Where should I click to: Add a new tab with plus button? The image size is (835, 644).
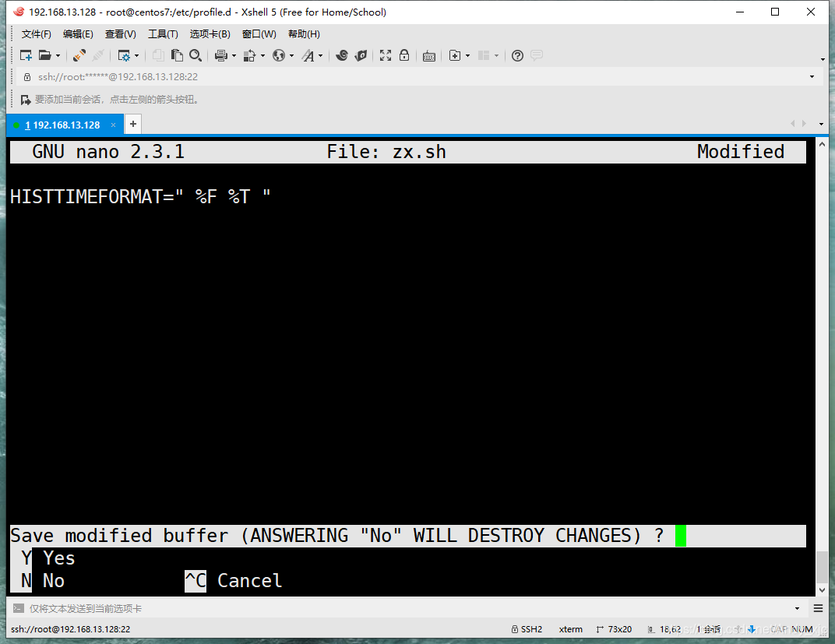pyautogui.click(x=133, y=124)
